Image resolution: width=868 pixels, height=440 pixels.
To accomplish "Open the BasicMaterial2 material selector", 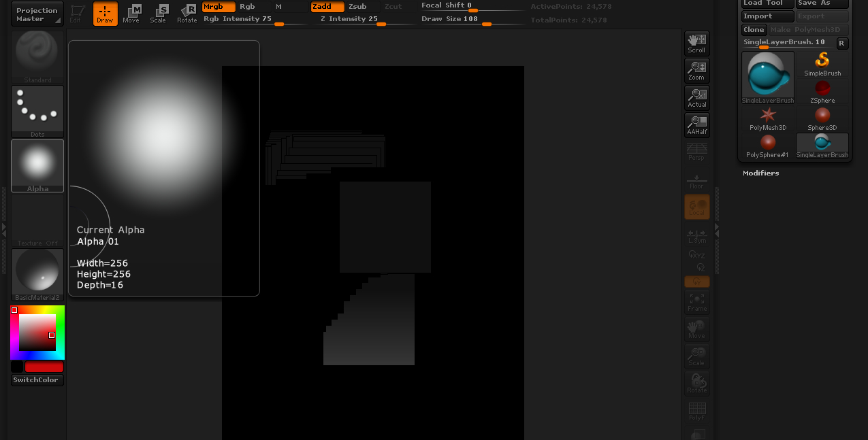I will [x=37, y=275].
